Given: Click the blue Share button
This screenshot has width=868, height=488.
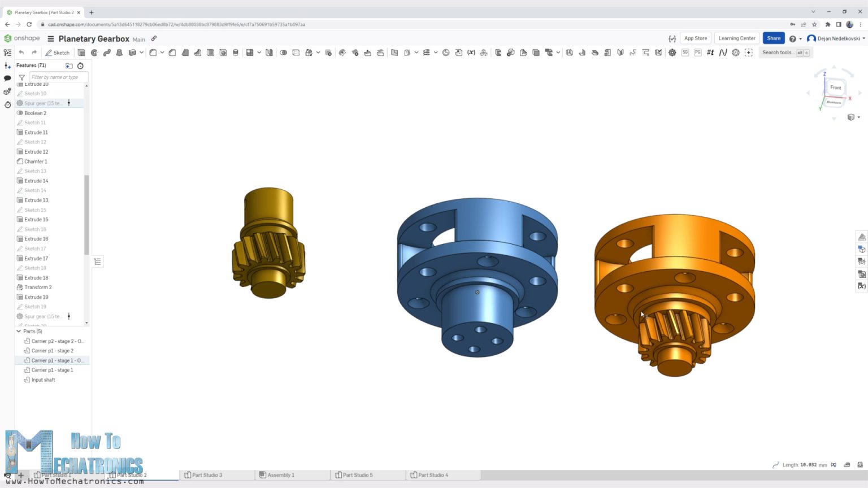Looking at the screenshot, I should 773,38.
